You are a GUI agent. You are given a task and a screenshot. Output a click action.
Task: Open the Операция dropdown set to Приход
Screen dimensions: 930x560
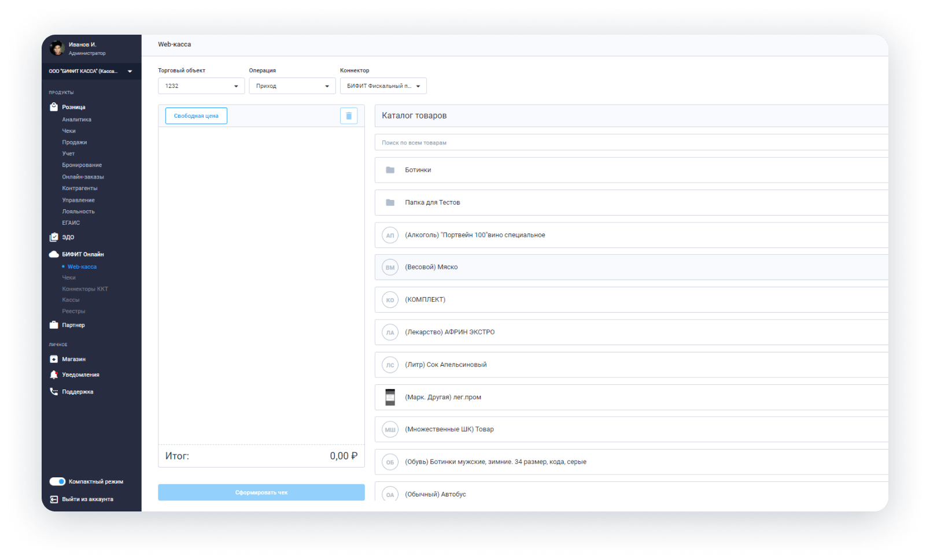[x=292, y=86]
